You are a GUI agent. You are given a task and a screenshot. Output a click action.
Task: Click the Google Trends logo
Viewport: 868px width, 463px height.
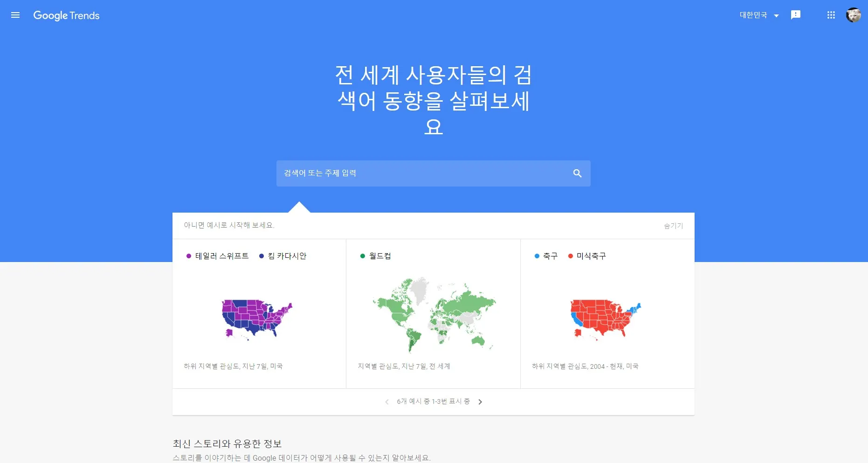[66, 15]
